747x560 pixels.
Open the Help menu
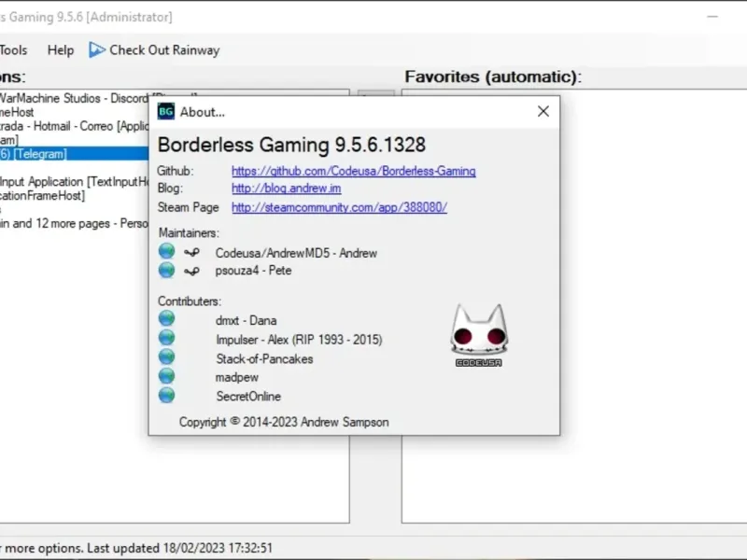(61, 50)
